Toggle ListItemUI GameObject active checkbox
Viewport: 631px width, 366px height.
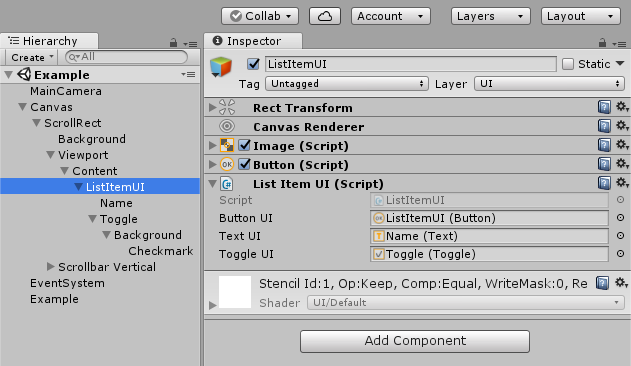click(x=253, y=64)
